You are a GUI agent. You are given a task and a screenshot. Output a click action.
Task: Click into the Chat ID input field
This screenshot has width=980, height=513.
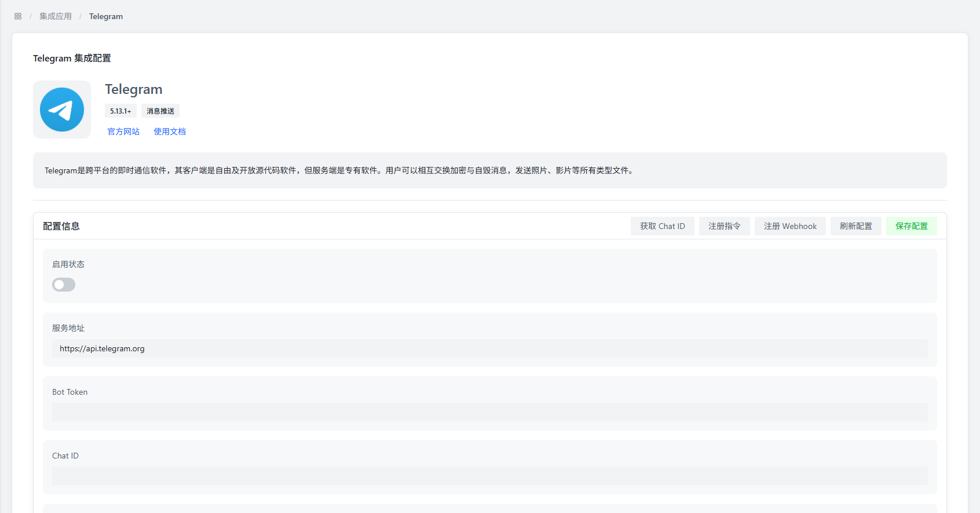489,476
